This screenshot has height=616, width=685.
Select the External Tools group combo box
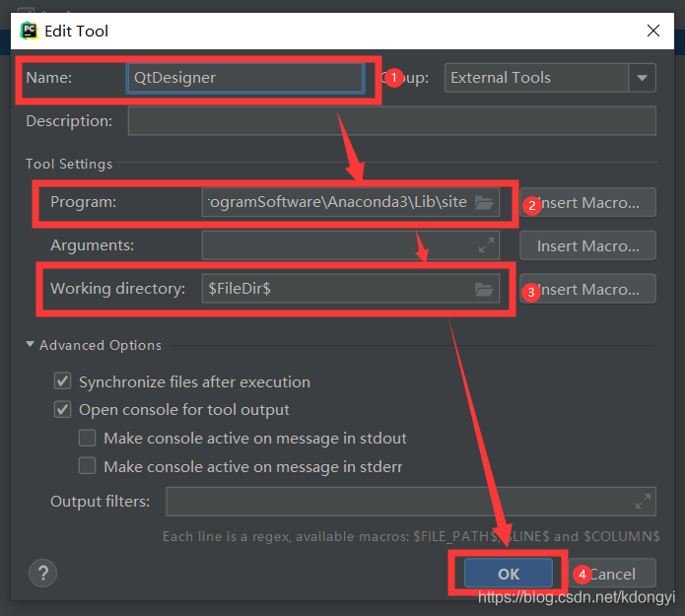pyautogui.click(x=535, y=78)
